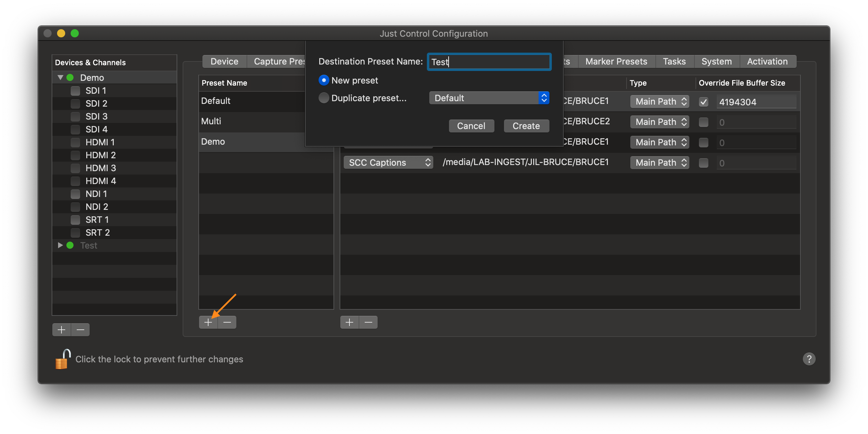Open Main Path dropdown in the BRUCE2 row
Image resolution: width=868 pixels, height=434 pixels.
(659, 122)
